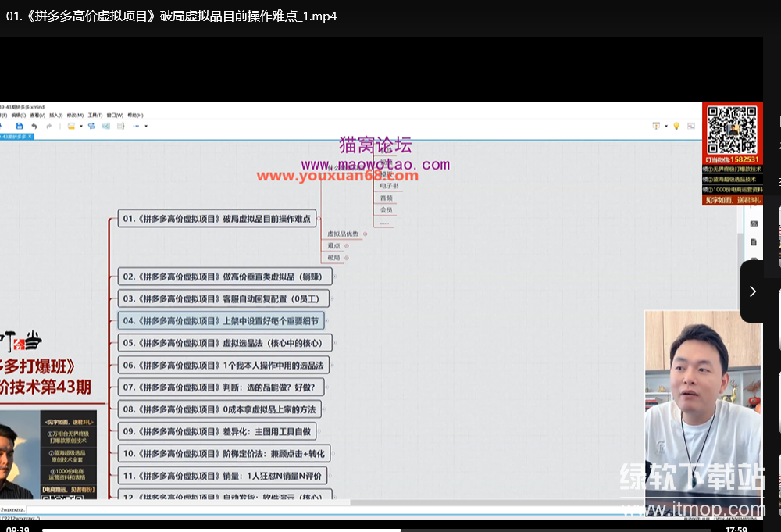Open the 编辑(E) menu
Viewport: 781px width, 532px height.
tap(19, 116)
